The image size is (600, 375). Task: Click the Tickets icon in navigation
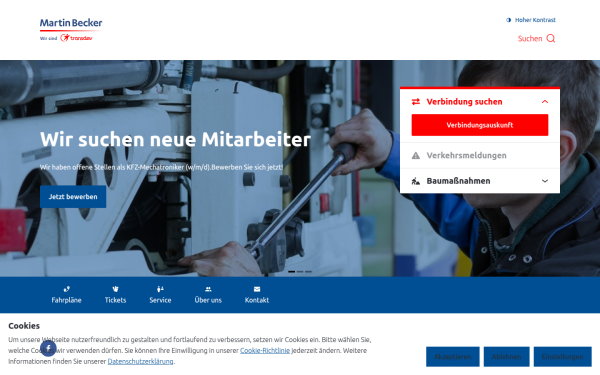click(116, 289)
